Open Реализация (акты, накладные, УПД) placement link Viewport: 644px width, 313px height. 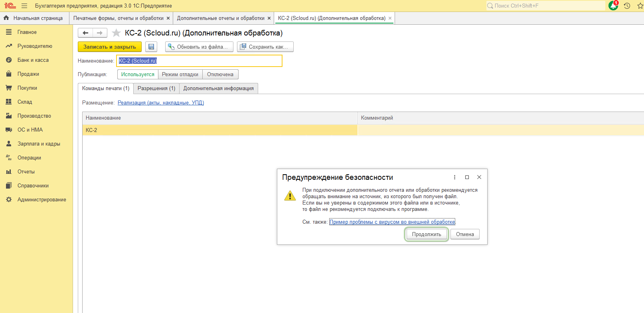click(x=161, y=103)
